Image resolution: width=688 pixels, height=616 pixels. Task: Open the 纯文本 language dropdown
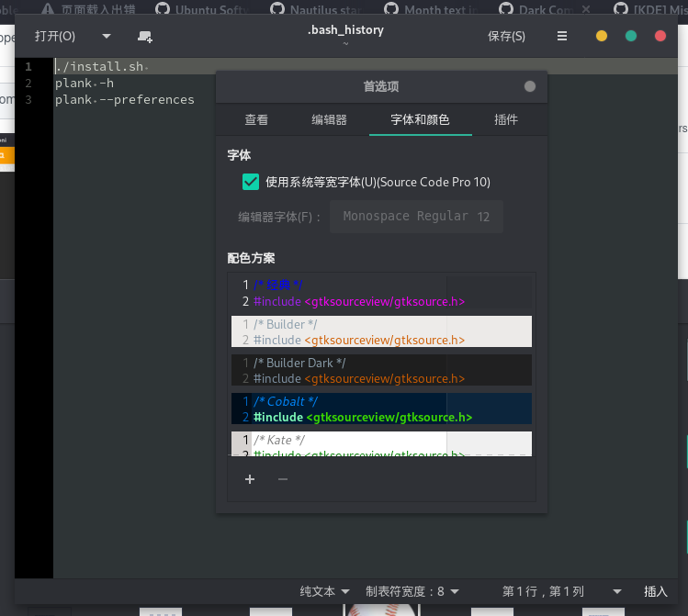(324, 591)
